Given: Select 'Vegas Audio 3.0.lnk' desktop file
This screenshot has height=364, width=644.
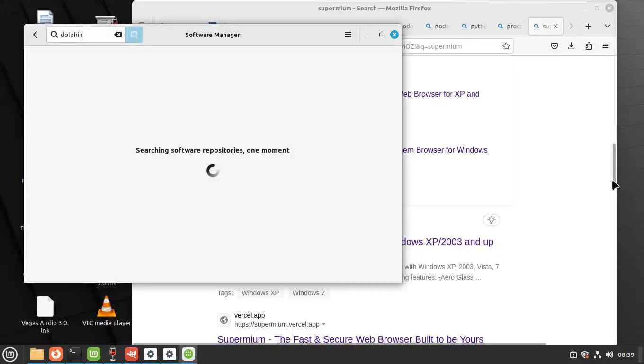Looking at the screenshot, I should (45, 314).
